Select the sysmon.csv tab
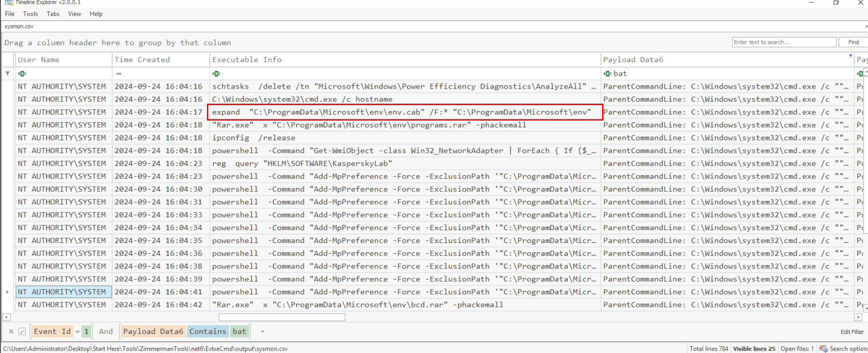Screen dimensions: 868x353 coord(19,26)
